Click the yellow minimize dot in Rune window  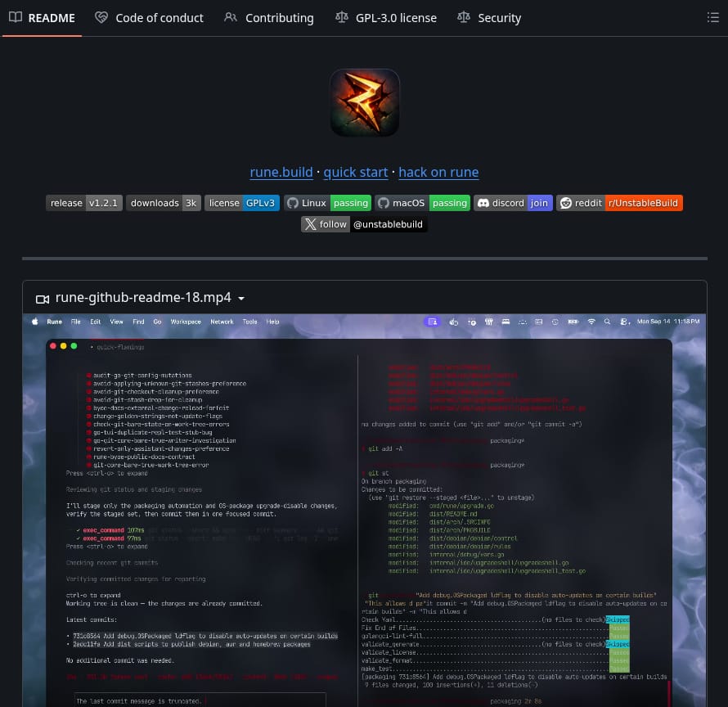64,346
